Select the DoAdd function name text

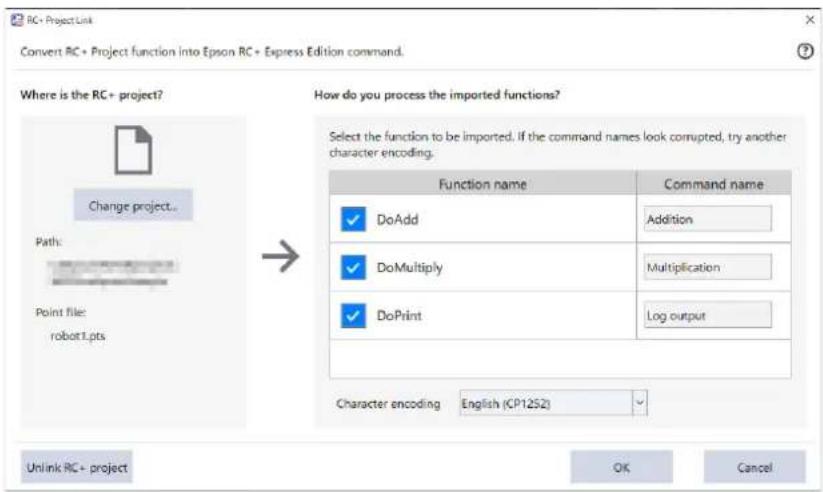397,219
